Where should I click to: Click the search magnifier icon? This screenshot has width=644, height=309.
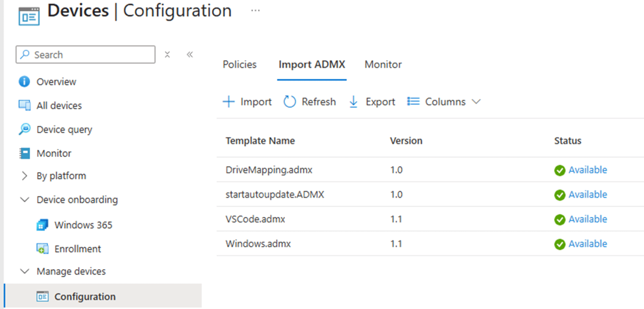(x=25, y=54)
